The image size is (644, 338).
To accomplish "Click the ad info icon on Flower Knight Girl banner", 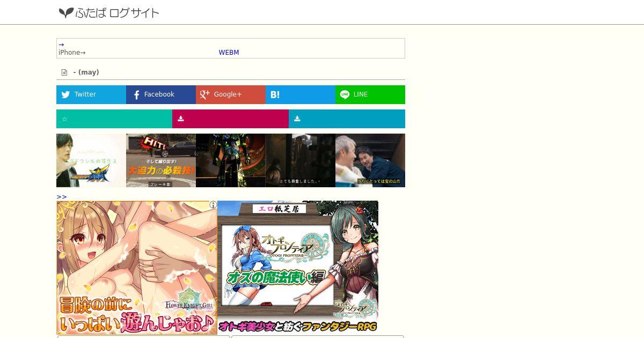I will click(x=213, y=205).
